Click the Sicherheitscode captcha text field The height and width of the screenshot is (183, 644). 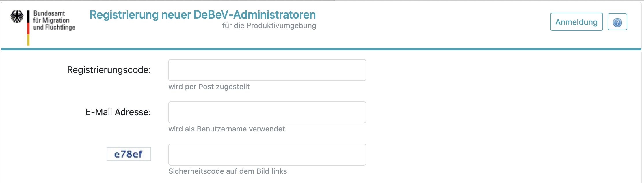click(x=267, y=155)
